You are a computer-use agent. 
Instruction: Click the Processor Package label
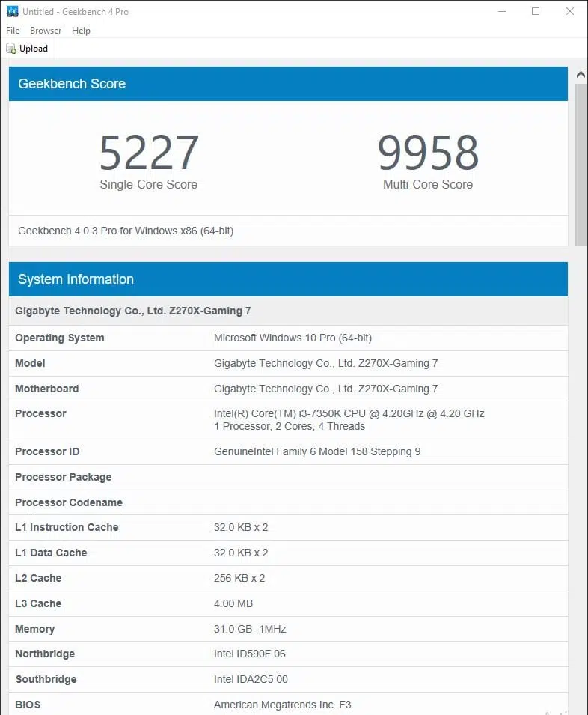[64, 477]
